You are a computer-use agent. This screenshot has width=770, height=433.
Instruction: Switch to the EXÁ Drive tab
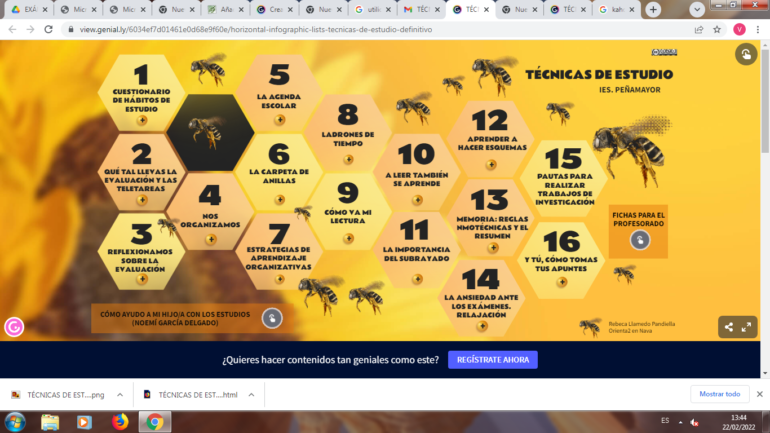(x=29, y=9)
